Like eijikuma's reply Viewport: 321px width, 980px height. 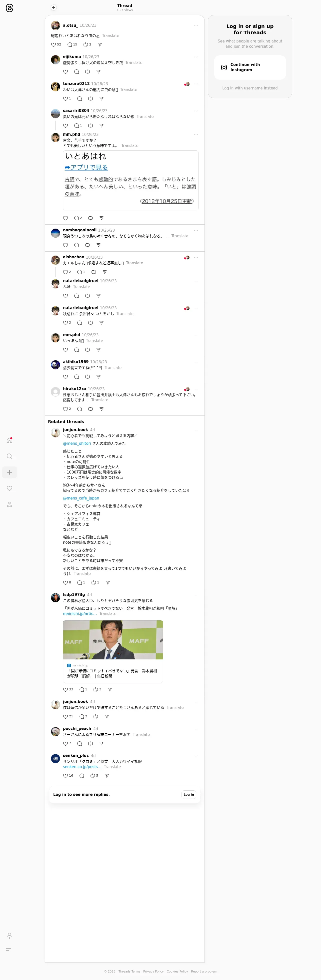point(65,71)
